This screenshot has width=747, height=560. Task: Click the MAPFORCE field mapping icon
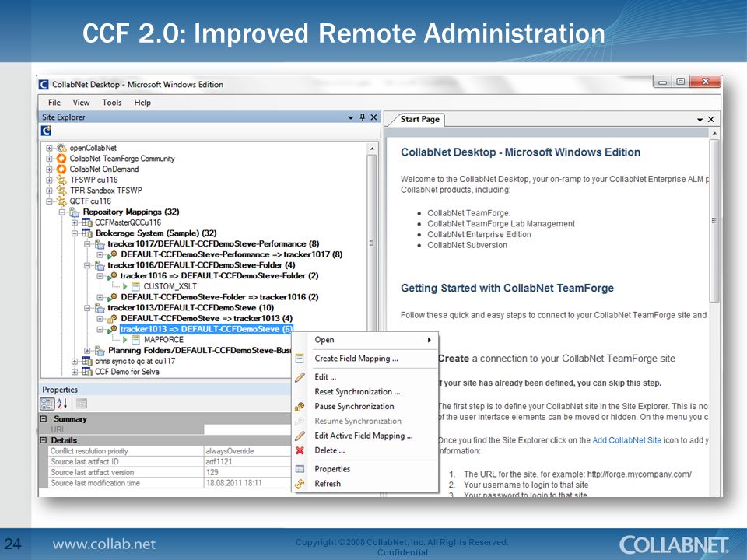[135, 340]
